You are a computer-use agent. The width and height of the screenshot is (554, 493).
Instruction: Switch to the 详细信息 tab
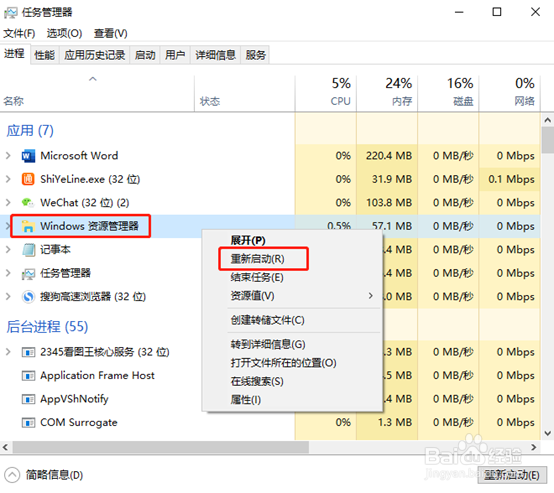point(216,55)
